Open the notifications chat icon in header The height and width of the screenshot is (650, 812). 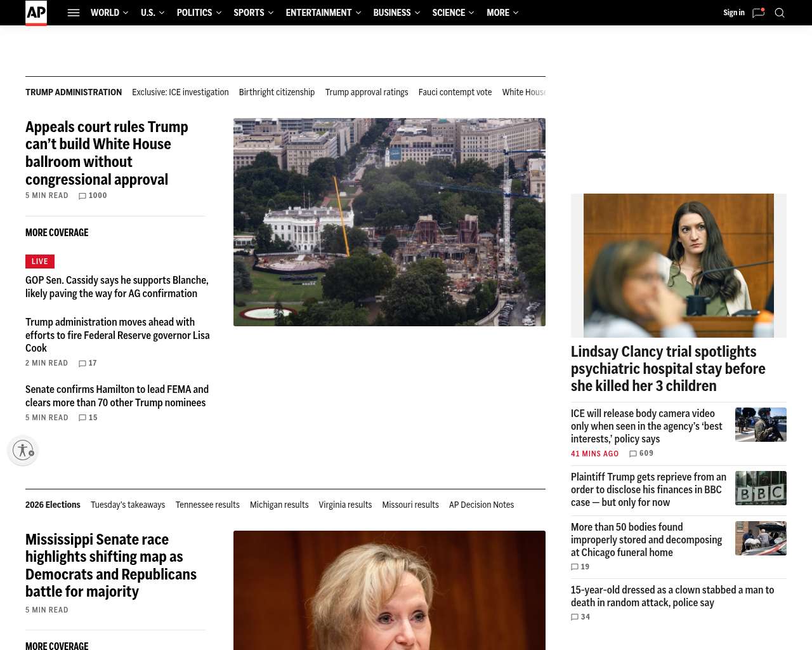click(758, 13)
